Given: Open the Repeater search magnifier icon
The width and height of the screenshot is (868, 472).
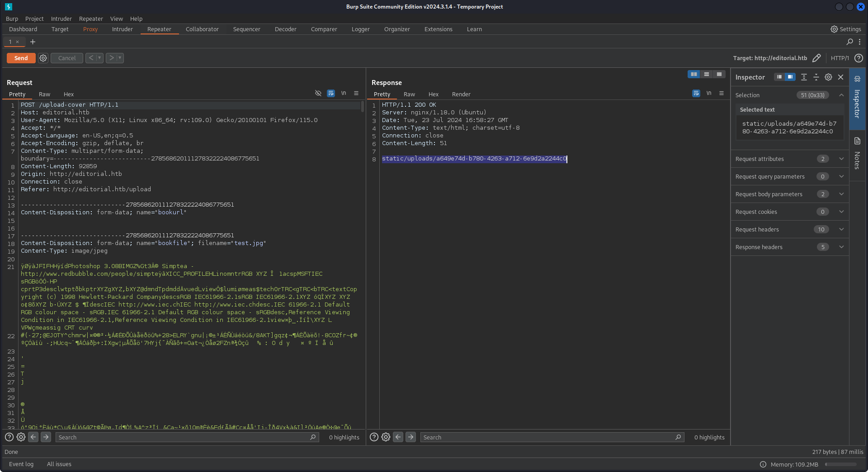Looking at the screenshot, I should pyautogui.click(x=849, y=42).
